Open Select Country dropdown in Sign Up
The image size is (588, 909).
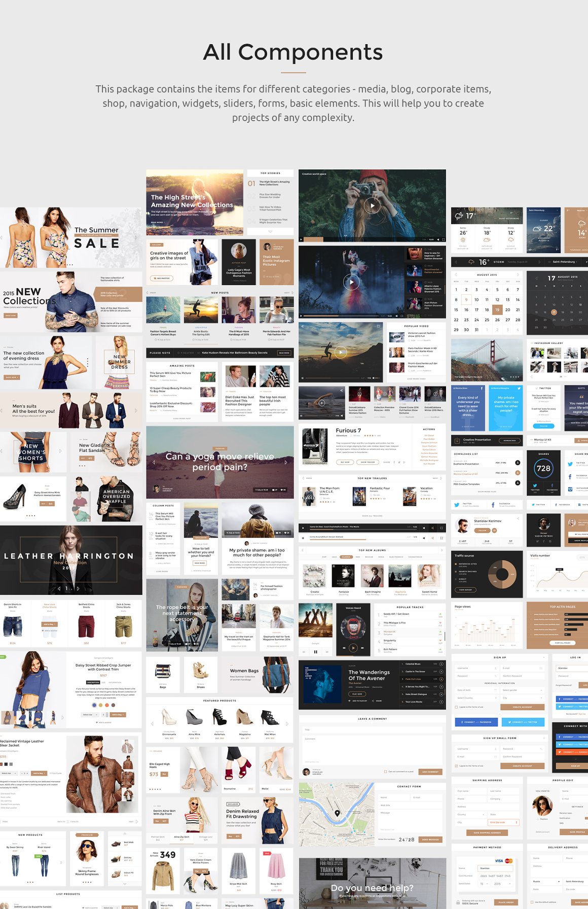coord(476,698)
